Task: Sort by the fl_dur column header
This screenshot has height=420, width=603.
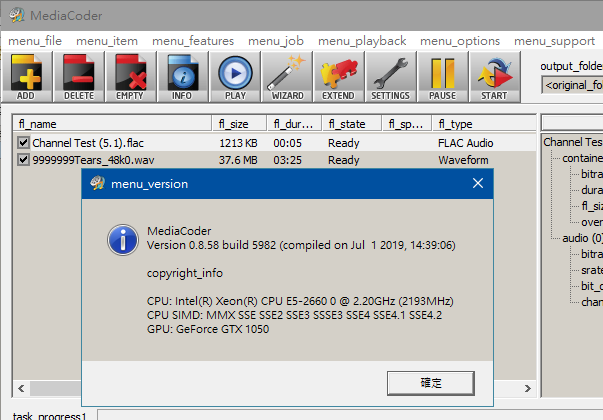Action: point(295,124)
